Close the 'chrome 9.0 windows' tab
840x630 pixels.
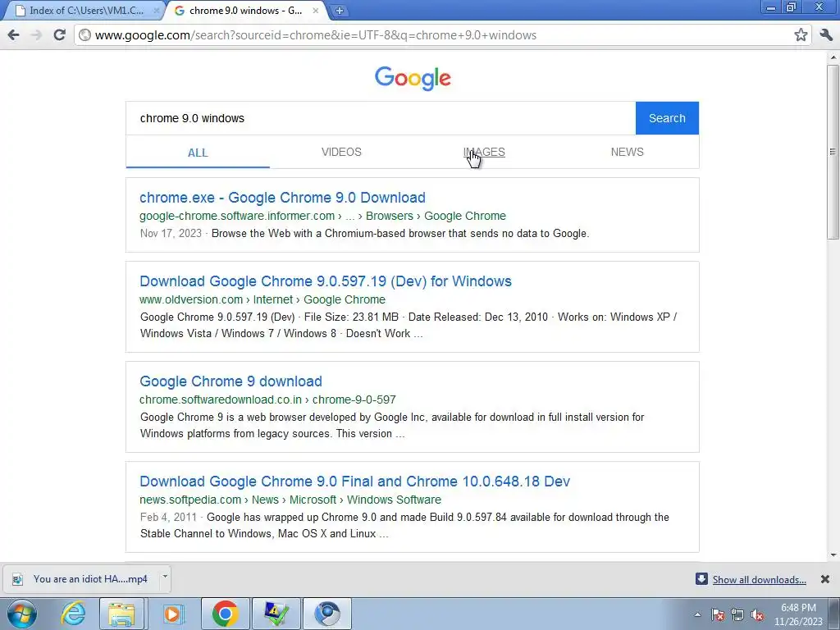click(x=316, y=11)
